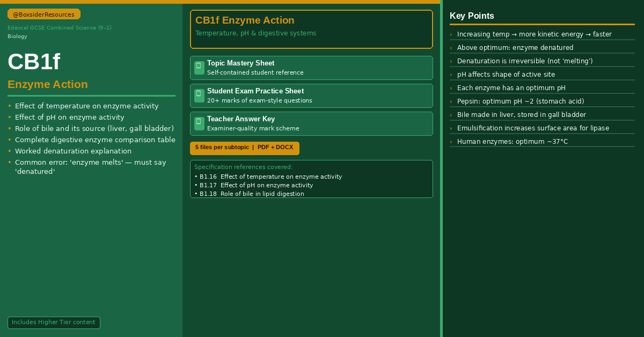This screenshot has height=337, width=644.
Task: Click the chevron beside 'Denaturation is irreversible'
Action: click(x=451, y=61)
